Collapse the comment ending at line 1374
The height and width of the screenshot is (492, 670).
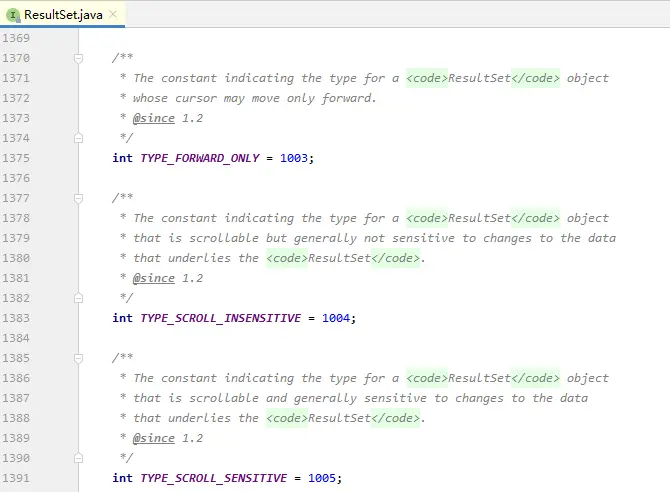pos(78,138)
